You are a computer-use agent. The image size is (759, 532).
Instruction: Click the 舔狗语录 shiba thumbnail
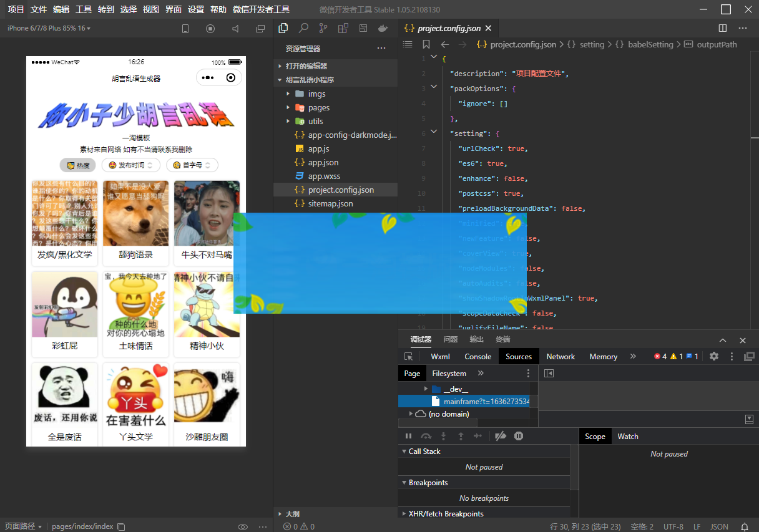point(135,213)
